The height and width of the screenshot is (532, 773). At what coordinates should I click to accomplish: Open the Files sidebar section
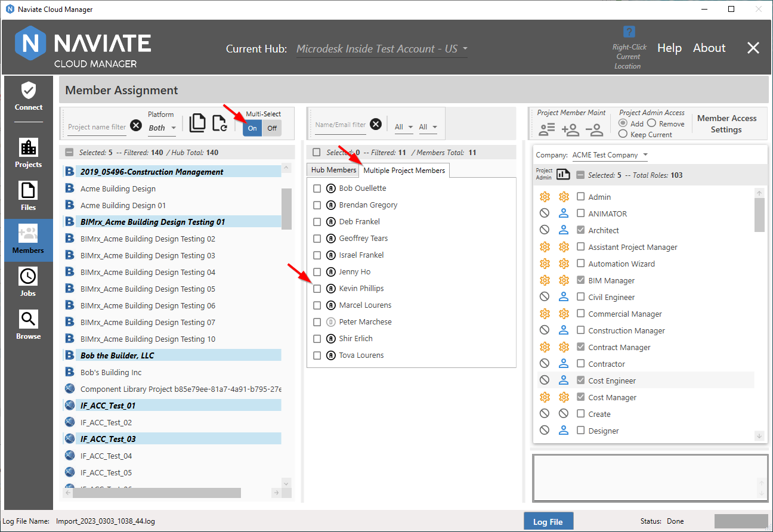click(29, 196)
